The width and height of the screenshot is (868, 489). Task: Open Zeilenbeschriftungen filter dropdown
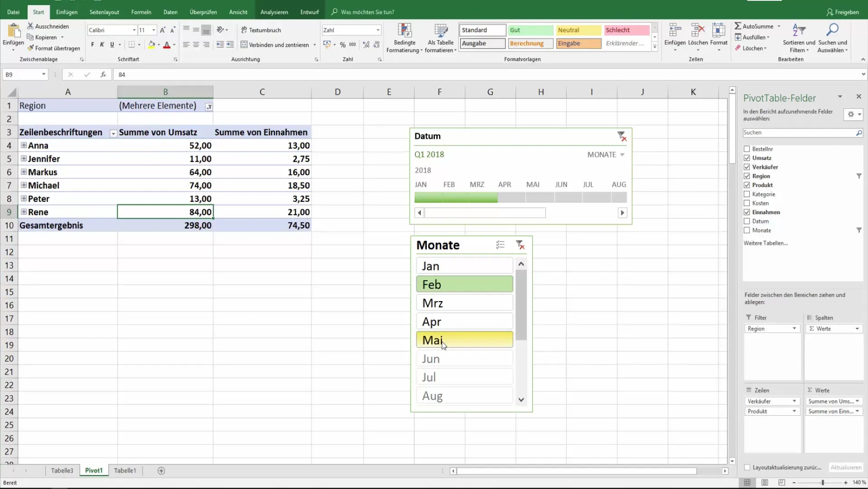[x=113, y=134]
